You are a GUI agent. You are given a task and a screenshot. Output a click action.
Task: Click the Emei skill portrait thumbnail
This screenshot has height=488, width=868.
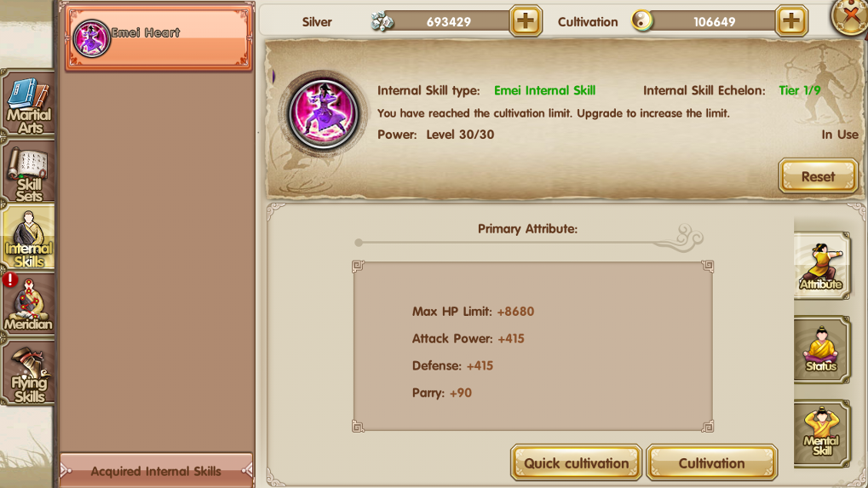(324, 113)
